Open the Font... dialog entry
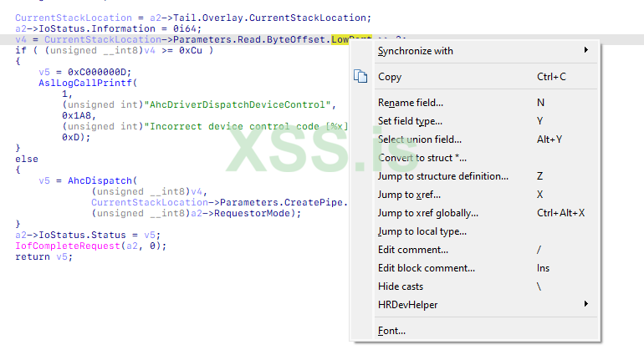Screen dimensions: 644x360 pyautogui.click(x=391, y=331)
